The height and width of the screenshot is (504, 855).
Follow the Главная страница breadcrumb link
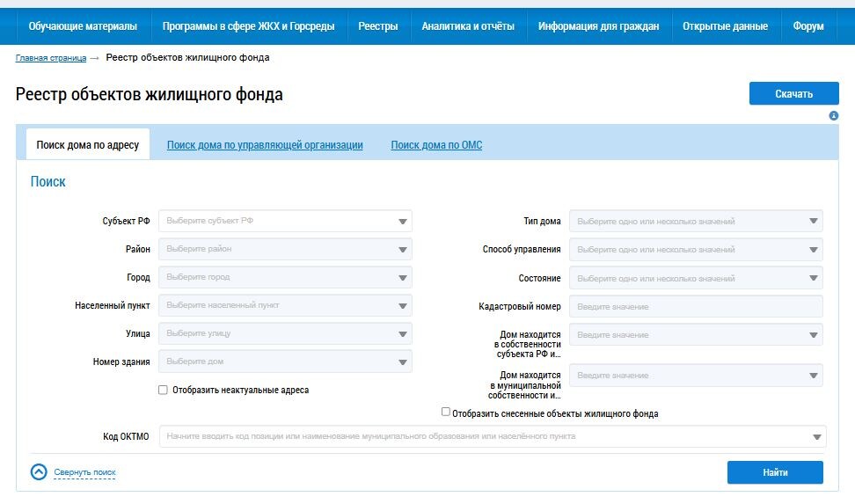(x=51, y=58)
